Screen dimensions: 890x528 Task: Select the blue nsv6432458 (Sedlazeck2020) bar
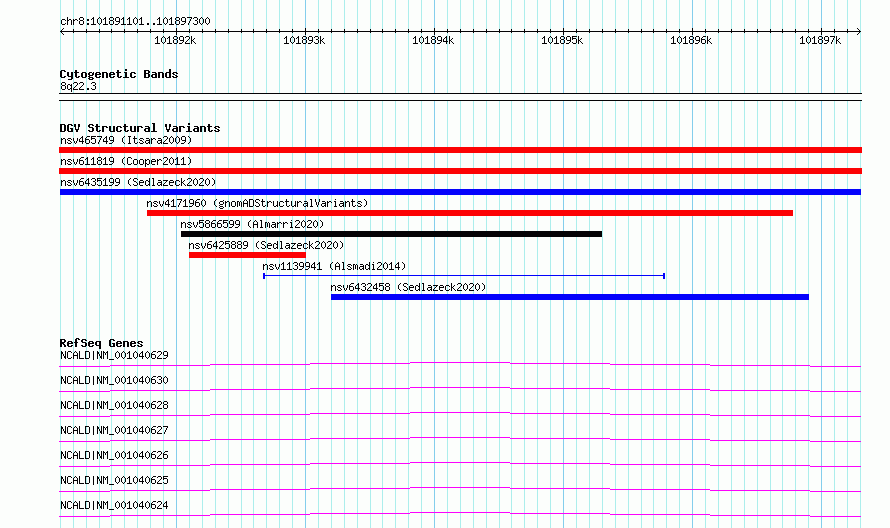tap(570, 297)
